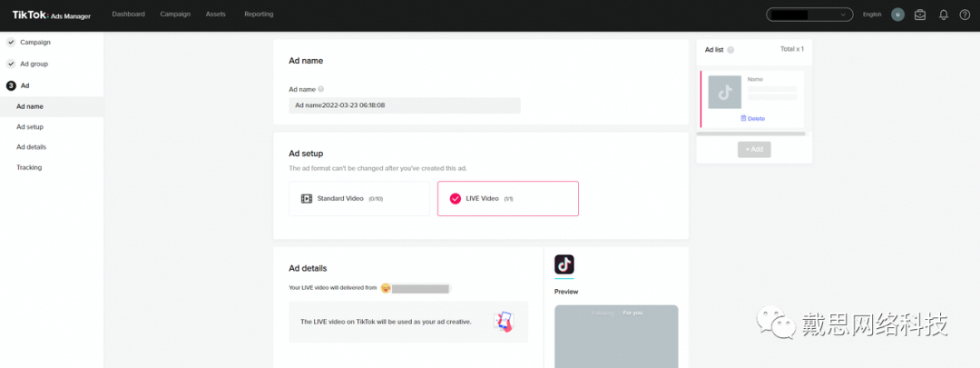Go to the Ad group step
Viewport: 980px width, 368px height.
pyautogui.click(x=34, y=64)
